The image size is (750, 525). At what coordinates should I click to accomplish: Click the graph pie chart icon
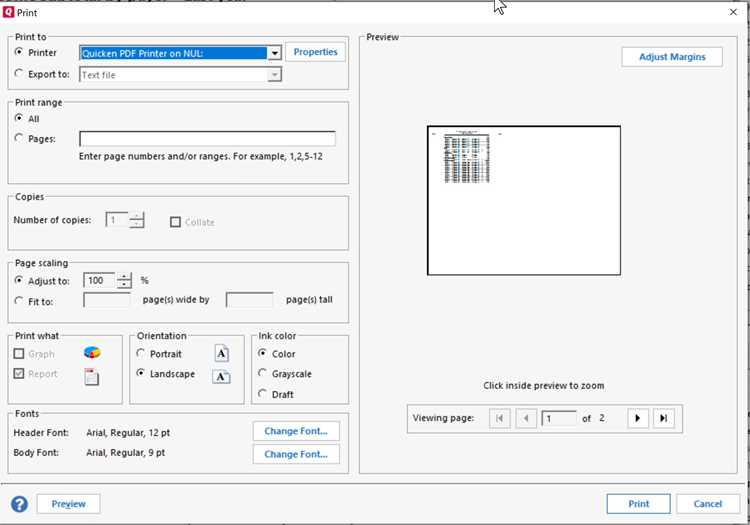pyautogui.click(x=92, y=353)
